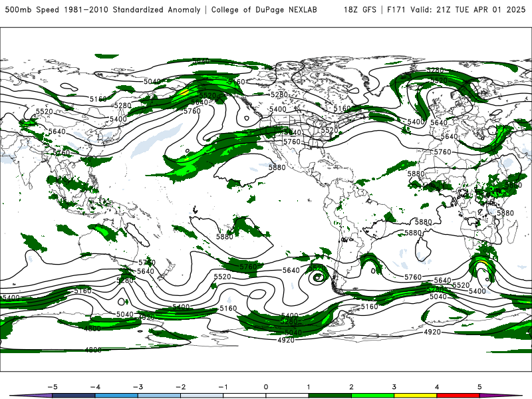
Task: Click the colorbar tick label '-5'
Action: pos(53,387)
